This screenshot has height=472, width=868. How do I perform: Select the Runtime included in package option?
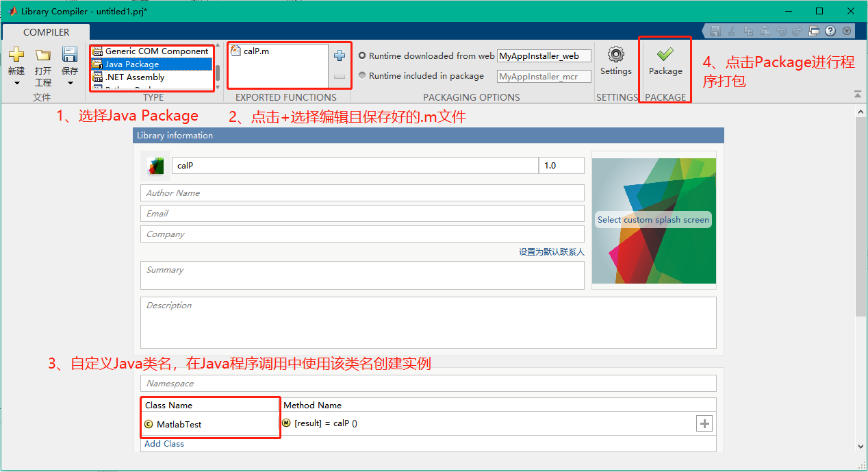click(363, 75)
